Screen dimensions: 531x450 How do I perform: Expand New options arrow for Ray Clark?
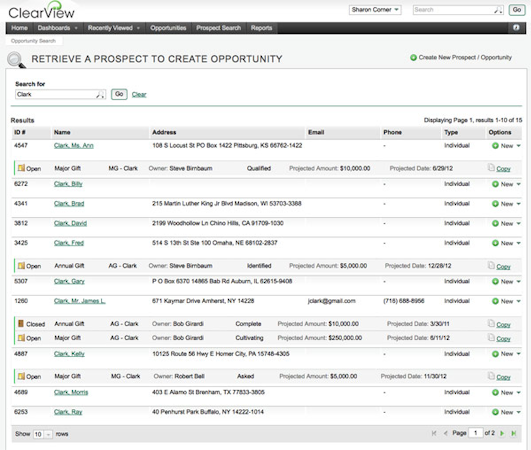(x=519, y=412)
